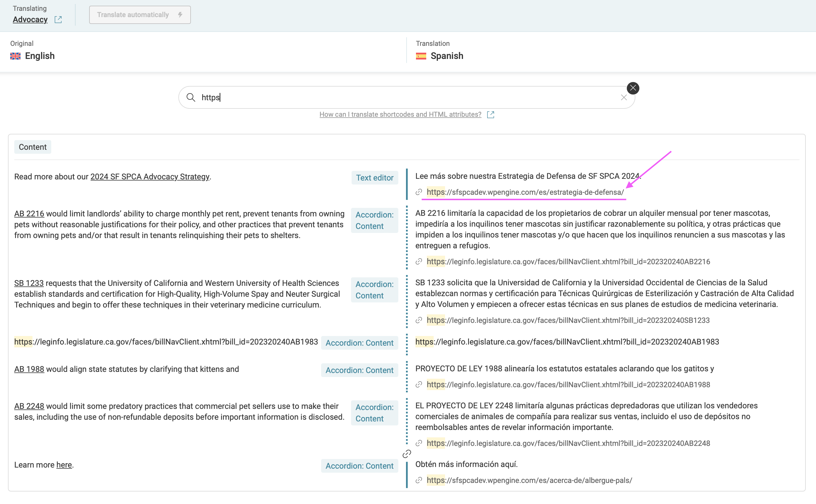Open external link icon beside shortcodes help
The width and height of the screenshot is (816, 504).
click(x=490, y=114)
